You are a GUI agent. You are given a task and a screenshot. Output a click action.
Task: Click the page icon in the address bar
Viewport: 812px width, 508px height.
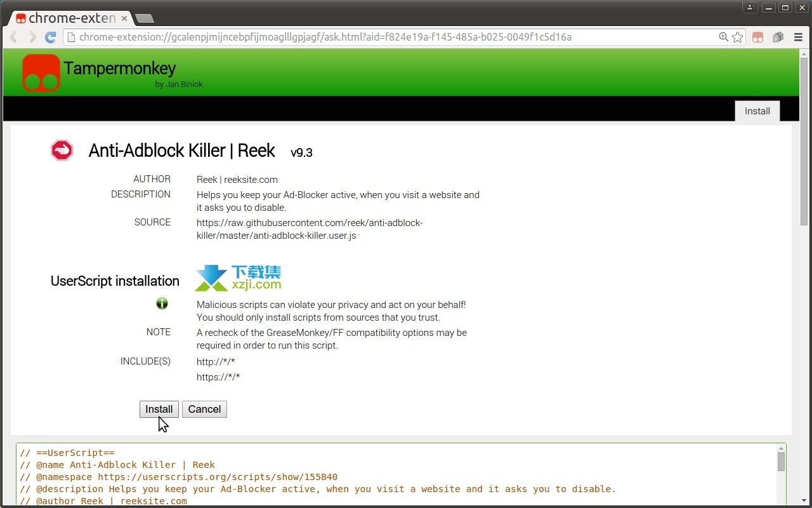click(x=71, y=37)
